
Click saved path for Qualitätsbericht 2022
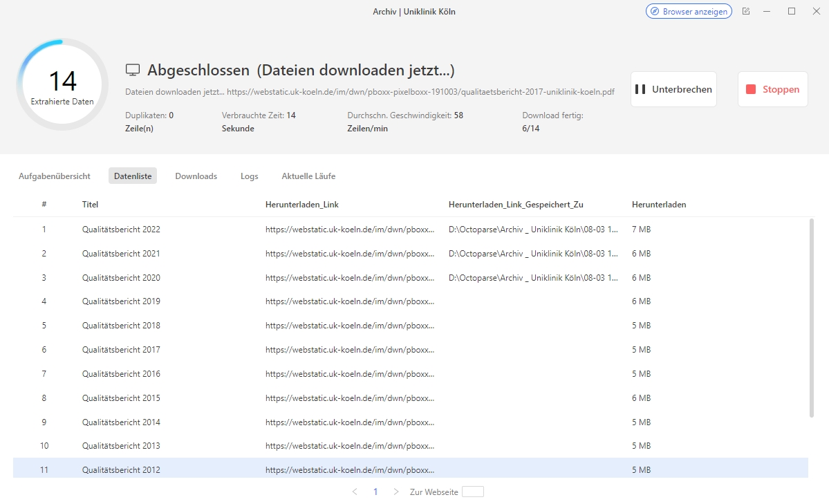[x=533, y=230]
